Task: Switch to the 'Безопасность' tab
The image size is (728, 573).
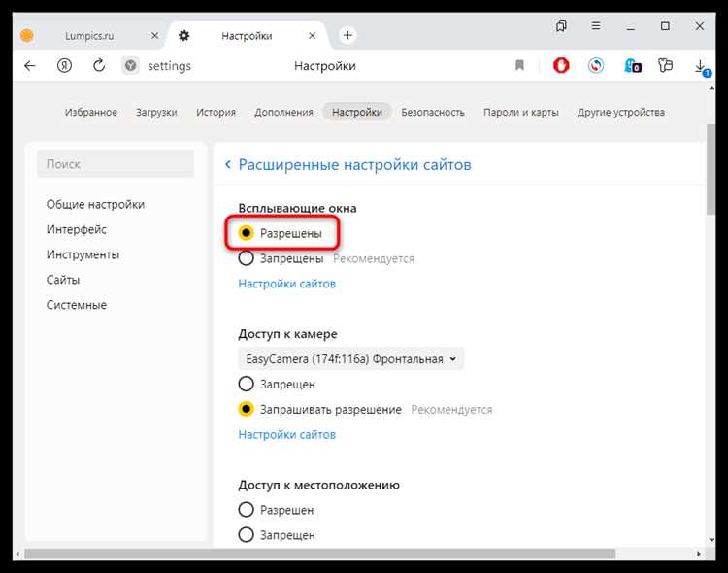Action: [433, 112]
